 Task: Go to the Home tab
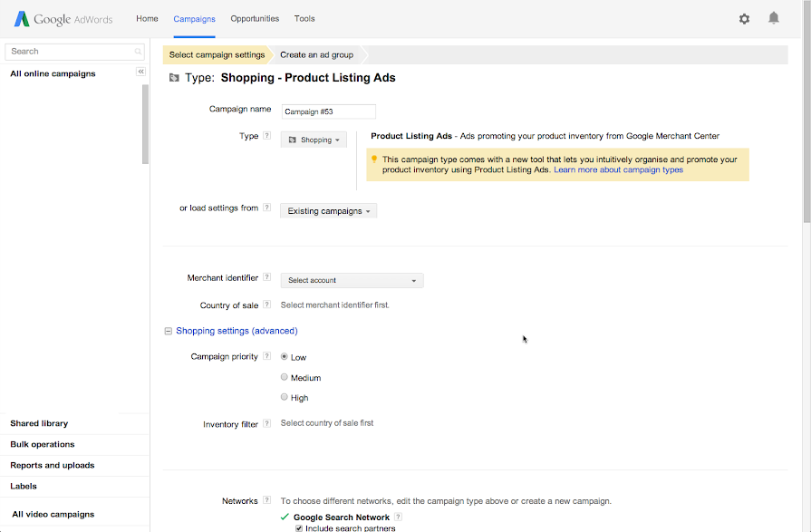coord(148,19)
